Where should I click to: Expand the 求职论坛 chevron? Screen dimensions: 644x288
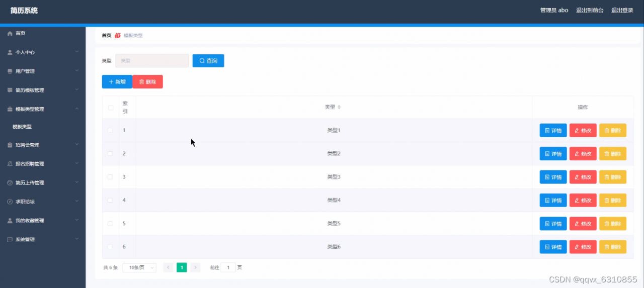point(77,201)
